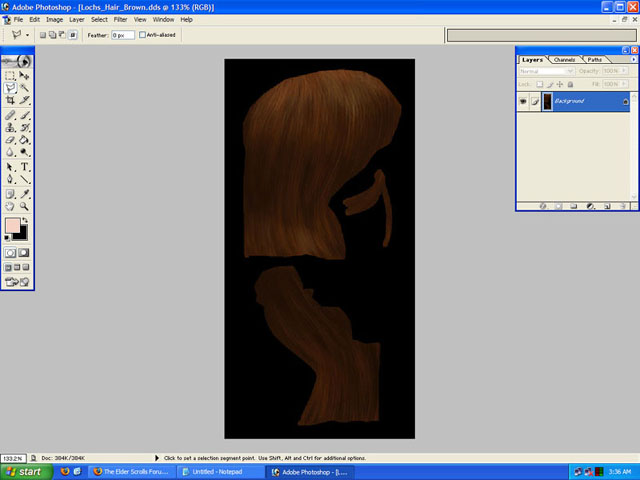This screenshot has height=480, width=640.
Task: Toggle lock all padlock in Lock row
Action: (570, 84)
